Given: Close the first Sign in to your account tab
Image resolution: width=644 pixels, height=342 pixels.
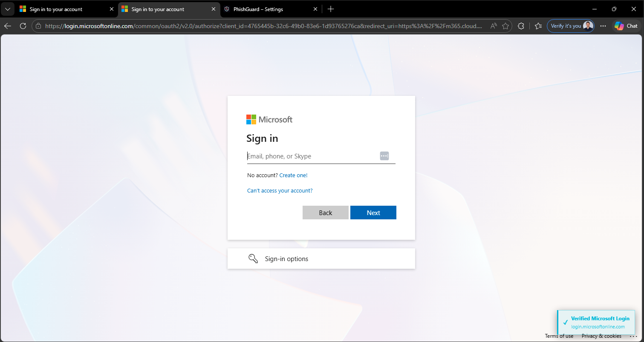Looking at the screenshot, I should [x=112, y=9].
